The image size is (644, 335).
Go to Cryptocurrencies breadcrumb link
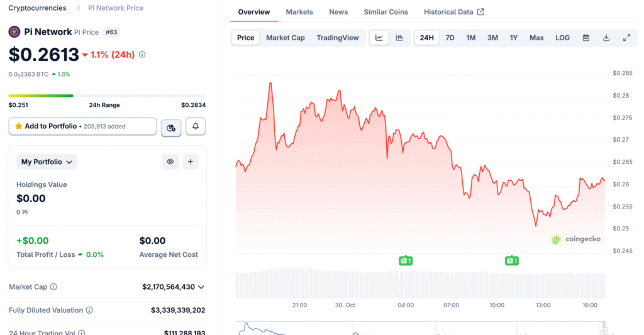(x=37, y=8)
